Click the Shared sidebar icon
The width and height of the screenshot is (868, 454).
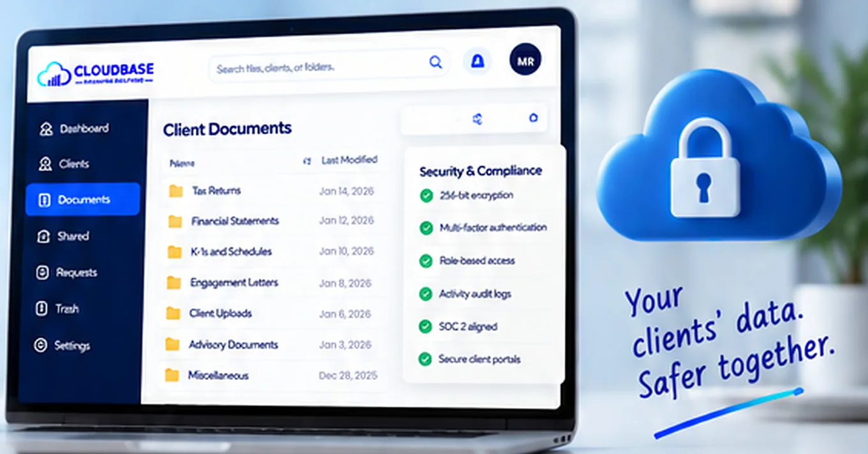(x=43, y=237)
